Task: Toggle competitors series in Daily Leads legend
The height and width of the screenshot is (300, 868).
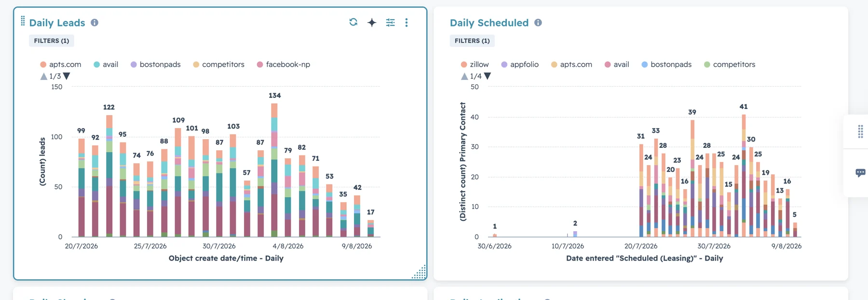Action: click(x=219, y=65)
